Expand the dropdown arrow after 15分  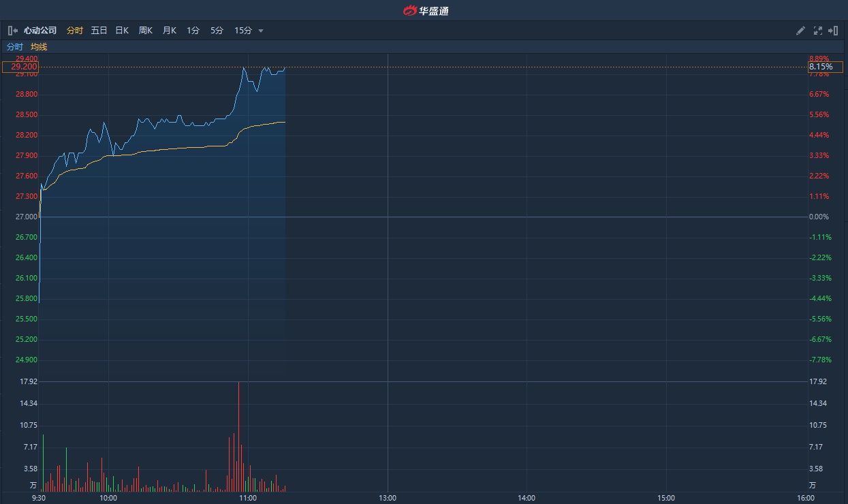coord(261,31)
